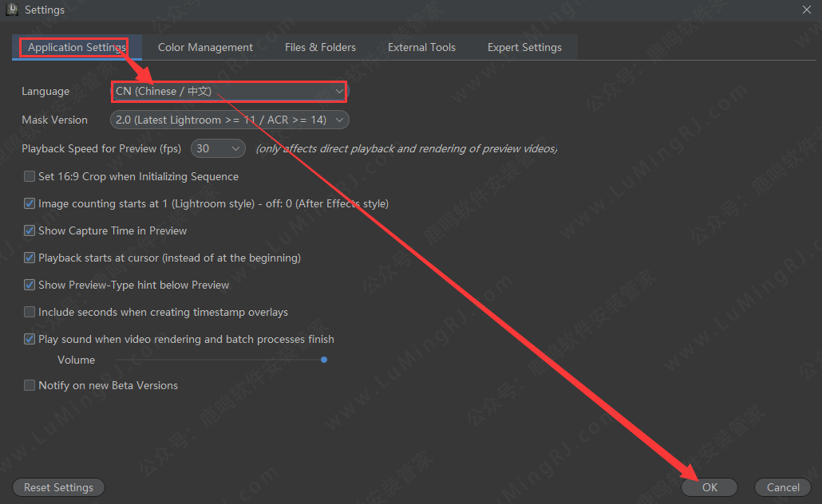Uncheck Playback starts at cursor option
This screenshot has height=504, width=822.
click(x=30, y=258)
